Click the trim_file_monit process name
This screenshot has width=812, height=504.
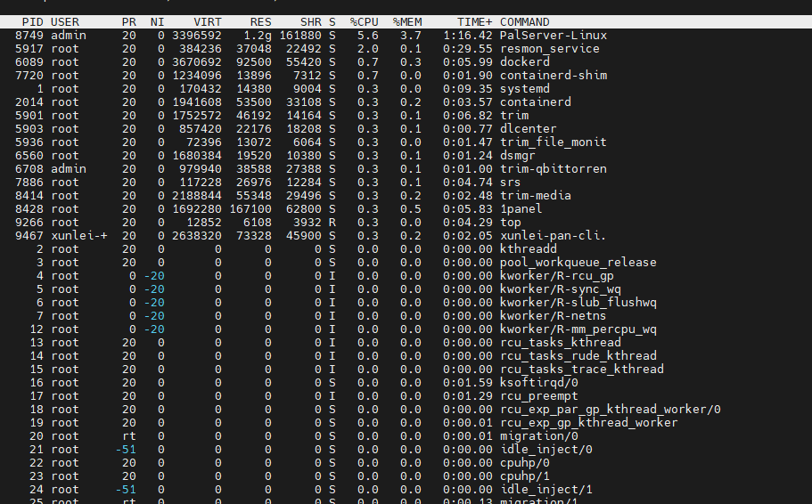(x=554, y=142)
